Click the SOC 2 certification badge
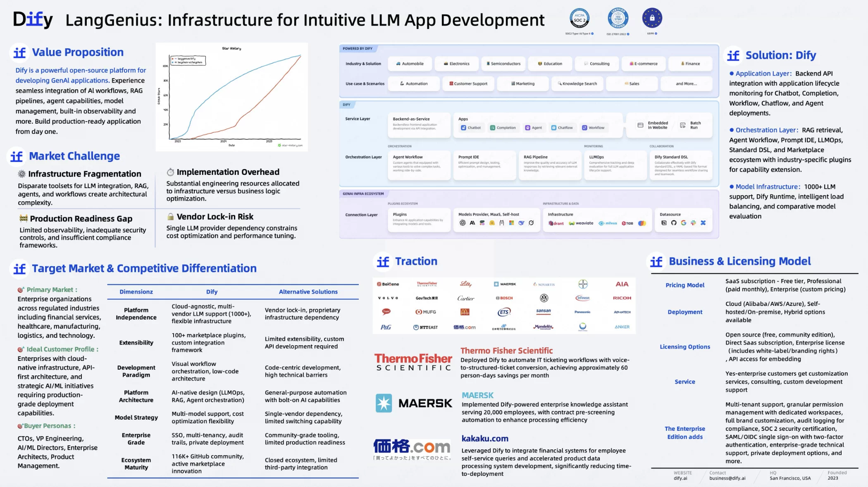868x487 pixels. [x=579, y=18]
